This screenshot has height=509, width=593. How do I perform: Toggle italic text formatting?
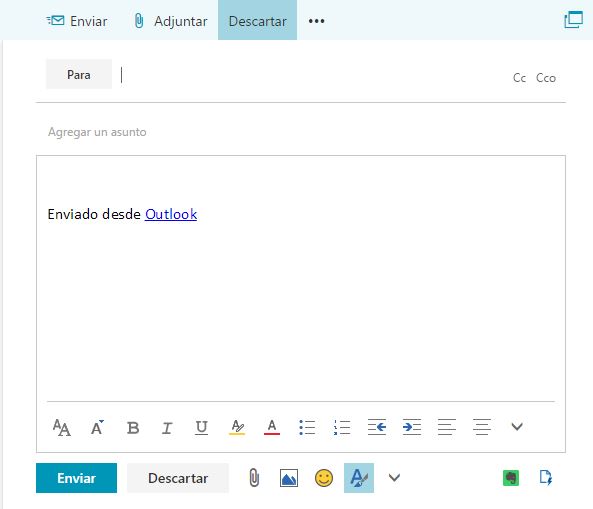167,428
